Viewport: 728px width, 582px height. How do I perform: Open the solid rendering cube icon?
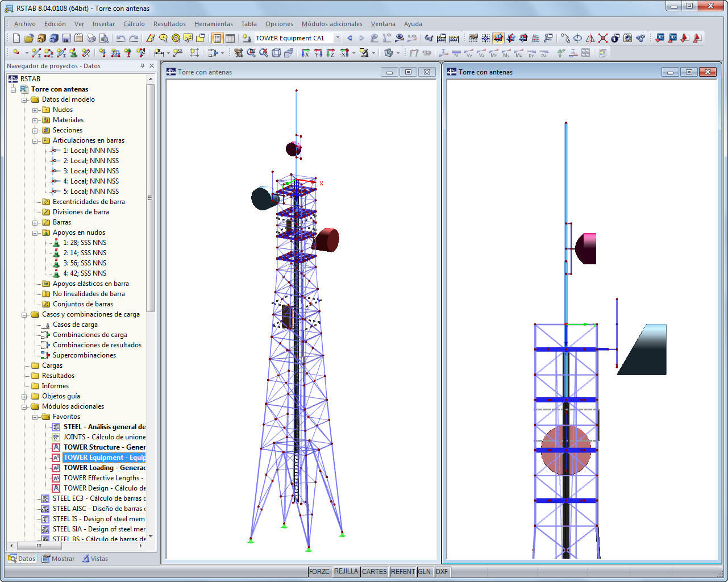(388, 52)
